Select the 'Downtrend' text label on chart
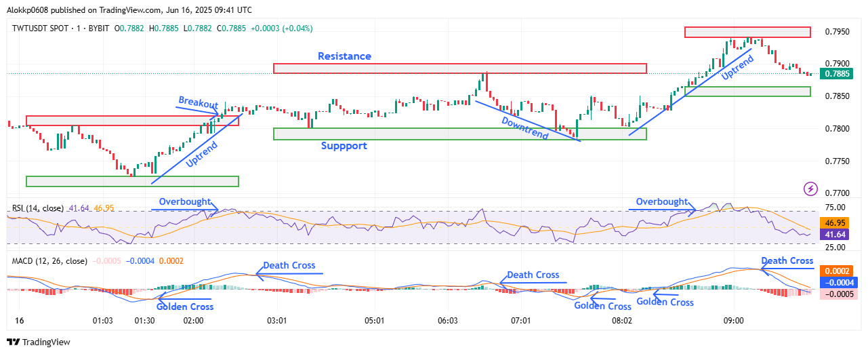Screen dimensions: 868x354 pos(525,128)
